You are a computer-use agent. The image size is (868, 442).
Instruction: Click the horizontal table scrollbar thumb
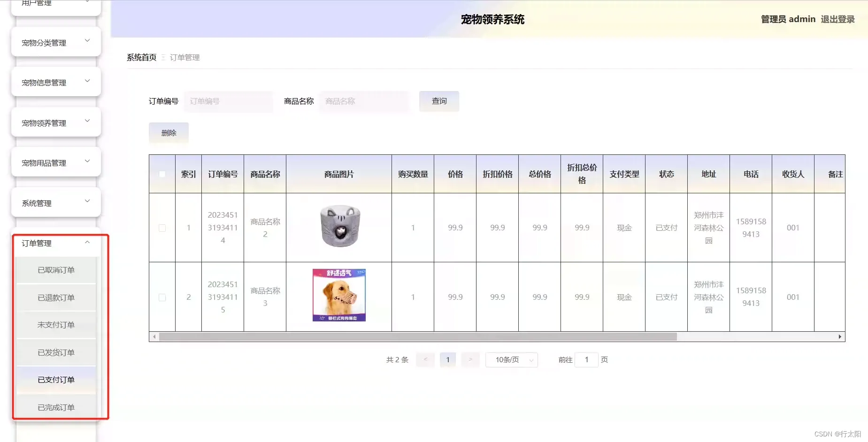tap(418, 337)
